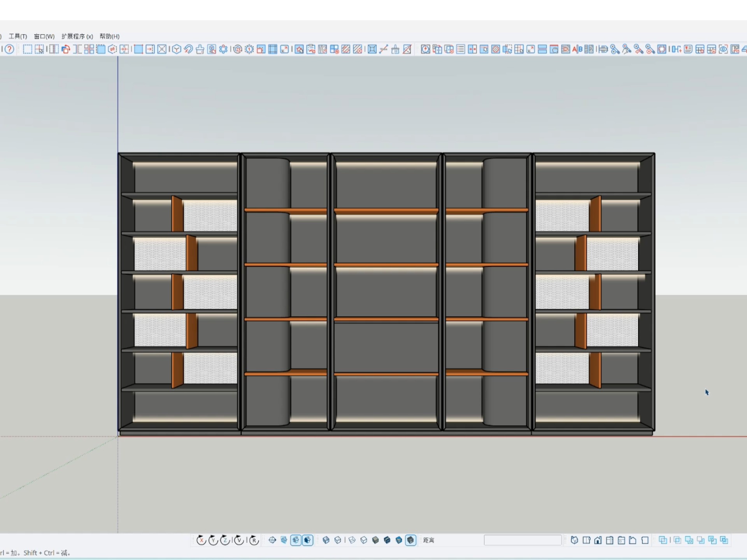The image size is (747, 560).
Task: Select the dashed rectangle selection tool
Action: (27, 49)
